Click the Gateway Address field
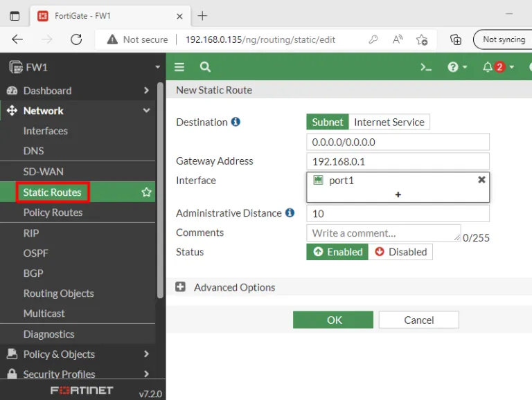Screen dimensions: 532x400 [398, 161]
